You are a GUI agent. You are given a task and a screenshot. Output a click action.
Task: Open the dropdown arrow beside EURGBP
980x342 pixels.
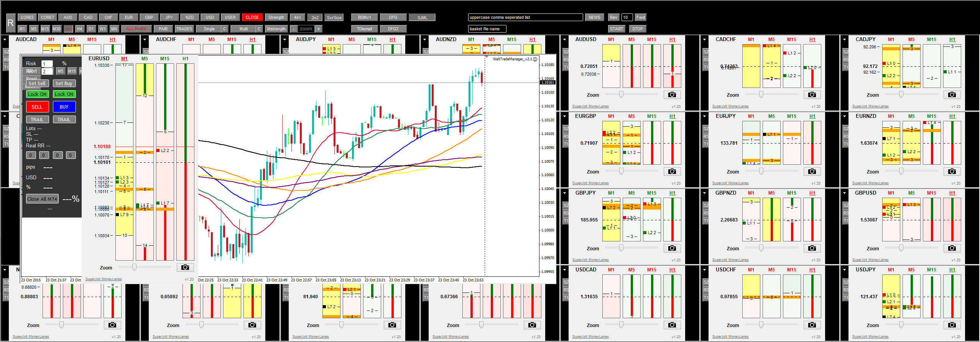pyautogui.click(x=565, y=116)
